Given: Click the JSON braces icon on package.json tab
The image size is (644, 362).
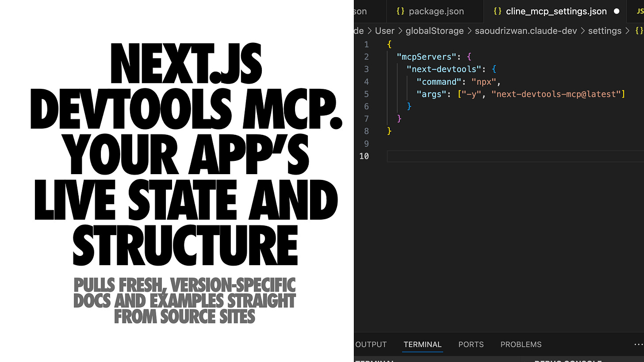Looking at the screenshot, I should (400, 11).
